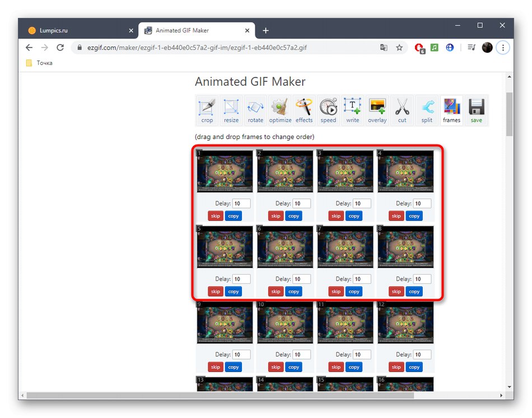Viewport: 532px width, 418px height.
Task: Copy frame 9
Action: 234,367
